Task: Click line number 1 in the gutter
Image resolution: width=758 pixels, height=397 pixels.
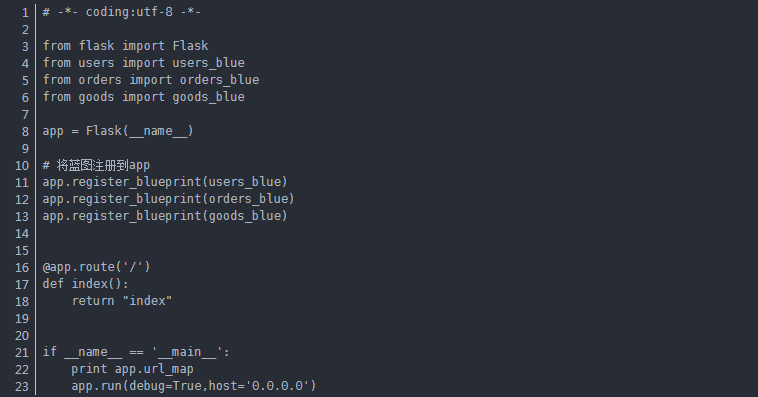Action: point(25,13)
